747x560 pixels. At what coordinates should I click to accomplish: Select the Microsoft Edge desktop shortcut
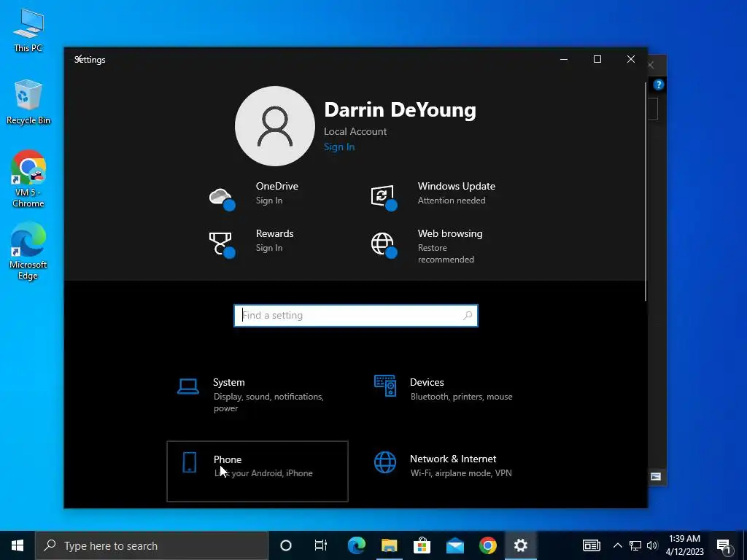pos(28,251)
